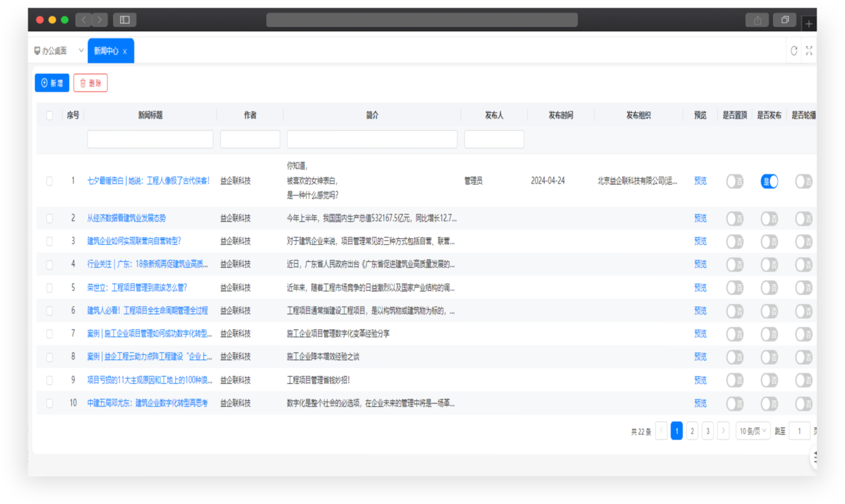Image resolution: width=845 pixels, height=504 pixels.
Task: Go back using the browser back arrow
Action: point(84,20)
